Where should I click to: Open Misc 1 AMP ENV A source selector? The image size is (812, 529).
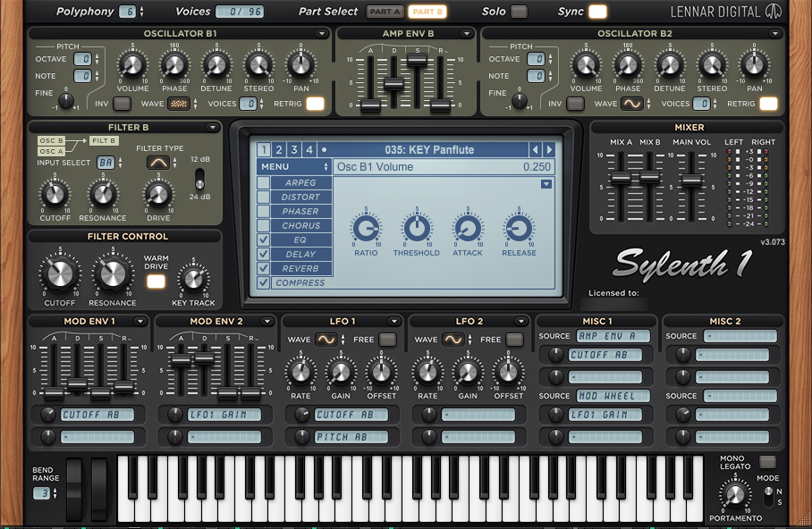point(613,336)
